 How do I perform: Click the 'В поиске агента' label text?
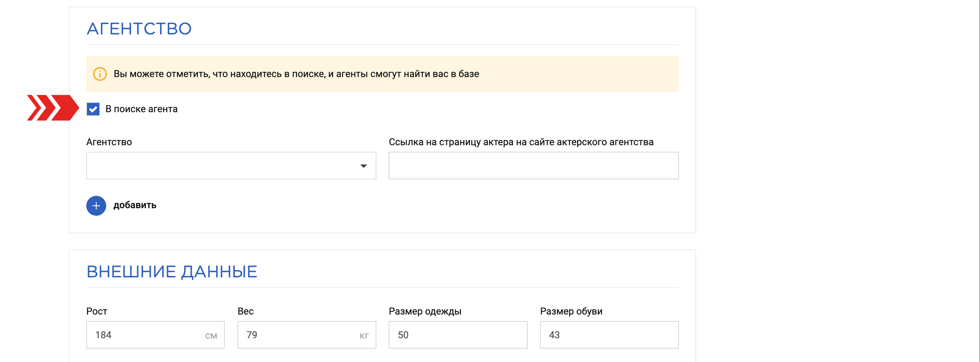[141, 109]
